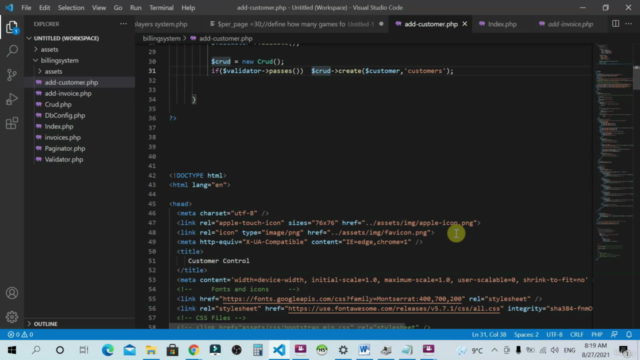Open Windows taskbar search
The image size is (640, 360).
(x=36, y=350)
